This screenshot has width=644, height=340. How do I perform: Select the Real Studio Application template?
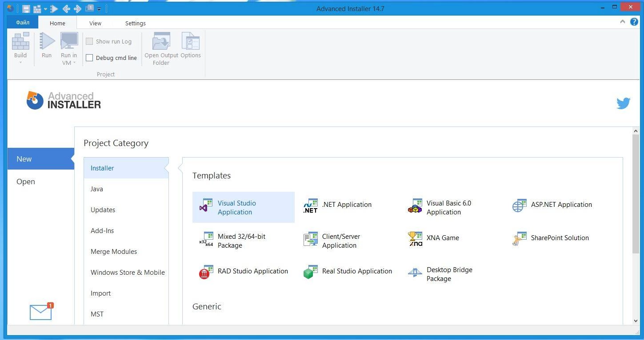tap(348, 272)
